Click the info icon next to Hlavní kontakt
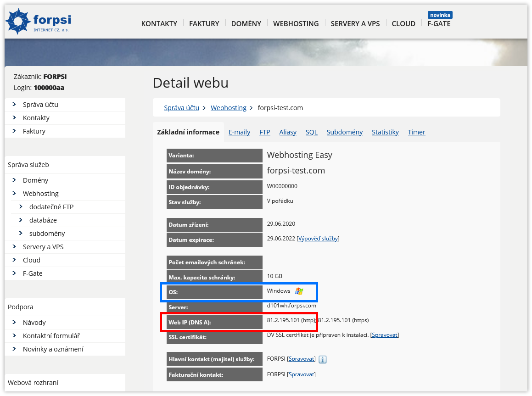 (x=323, y=359)
